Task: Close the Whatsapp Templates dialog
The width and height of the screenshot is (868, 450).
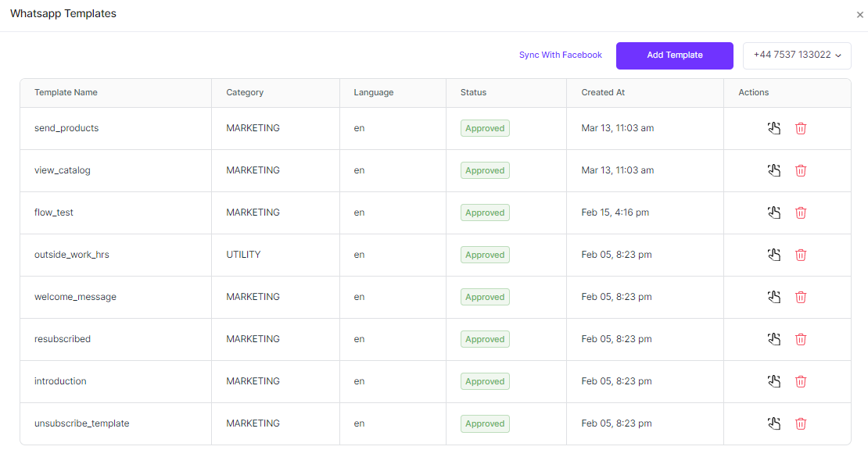Action: [x=859, y=14]
